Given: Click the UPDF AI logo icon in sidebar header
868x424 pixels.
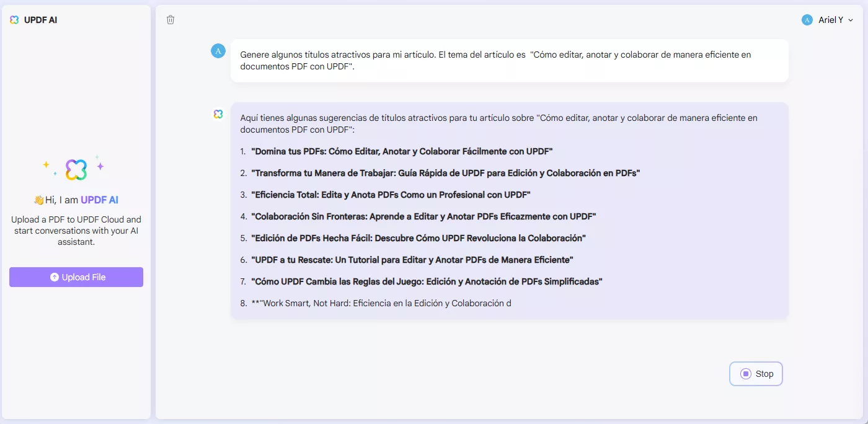Looking at the screenshot, I should coord(14,20).
